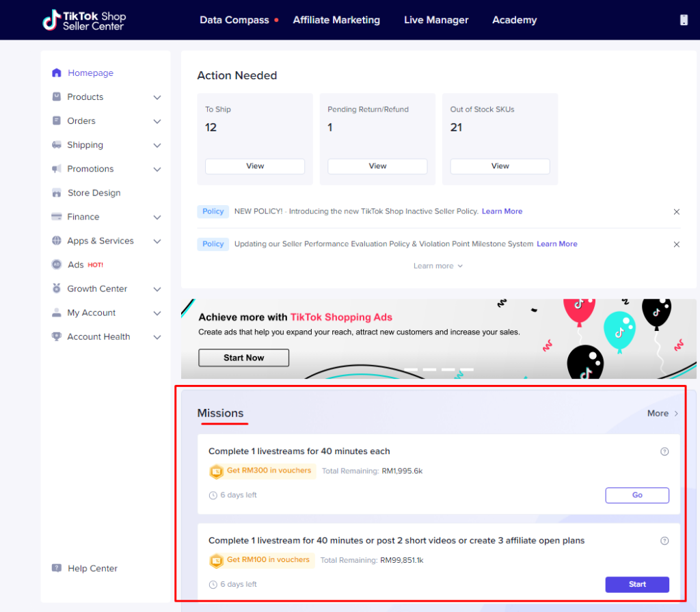Dismiss the Inactive Seller Policy notice
Image resolution: width=700 pixels, height=612 pixels.
point(676,212)
